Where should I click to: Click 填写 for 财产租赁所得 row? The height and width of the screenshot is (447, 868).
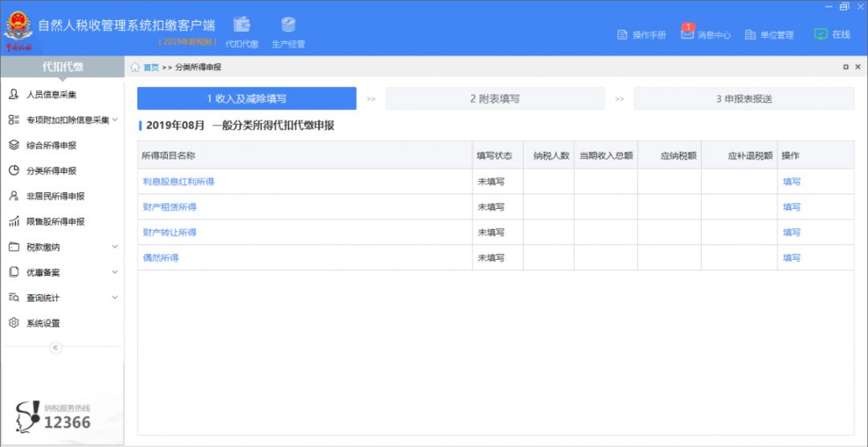(x=792, y=207)
